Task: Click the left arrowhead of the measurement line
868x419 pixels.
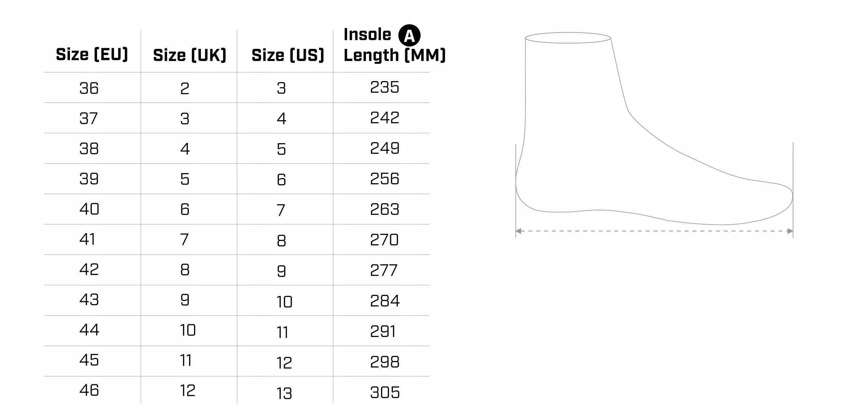Action: point(518,231)
